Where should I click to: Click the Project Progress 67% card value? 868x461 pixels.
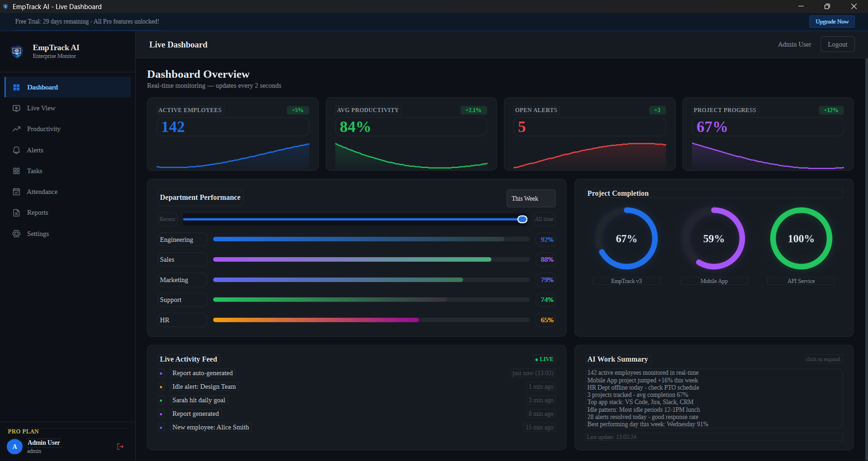coord(712,127)
